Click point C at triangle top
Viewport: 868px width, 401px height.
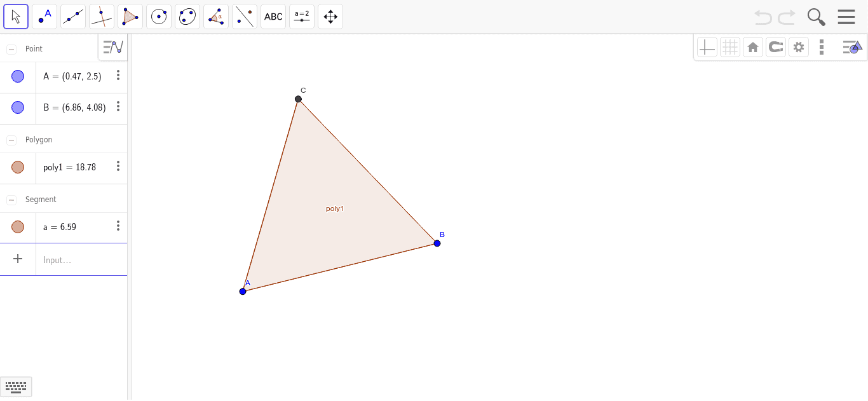[298, 99]
